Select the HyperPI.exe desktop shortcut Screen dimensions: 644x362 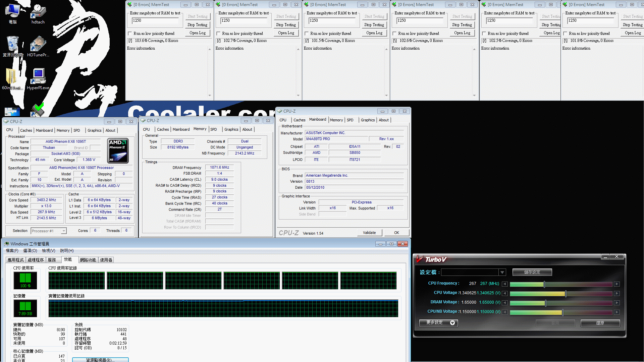tap(38, 79)
